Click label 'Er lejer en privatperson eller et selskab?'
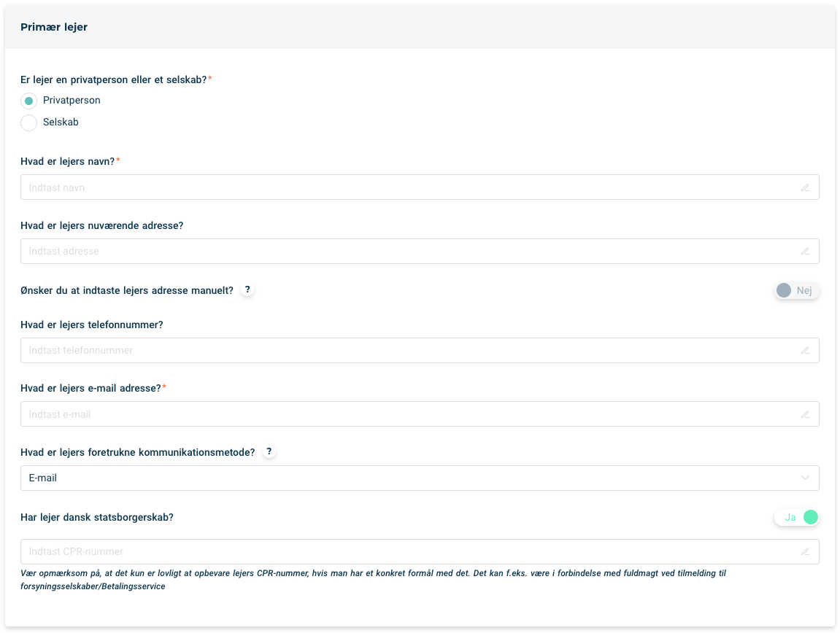 (x=114, y=79)
